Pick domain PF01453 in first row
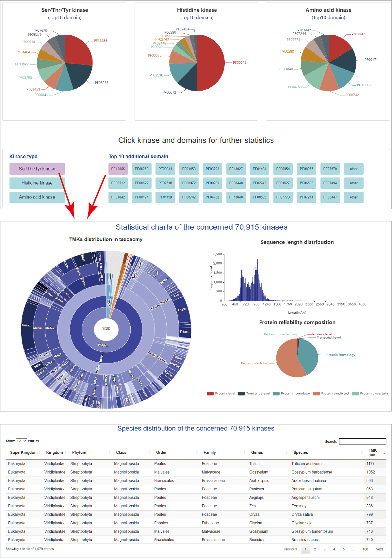Image resolution: width=392 pixels, height=558 pixels. [189, 169]
